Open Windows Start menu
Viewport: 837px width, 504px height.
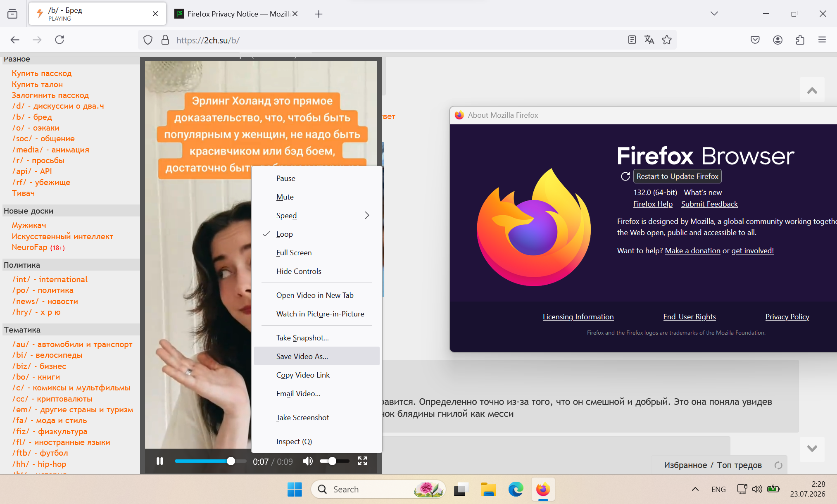click(295, 490)
